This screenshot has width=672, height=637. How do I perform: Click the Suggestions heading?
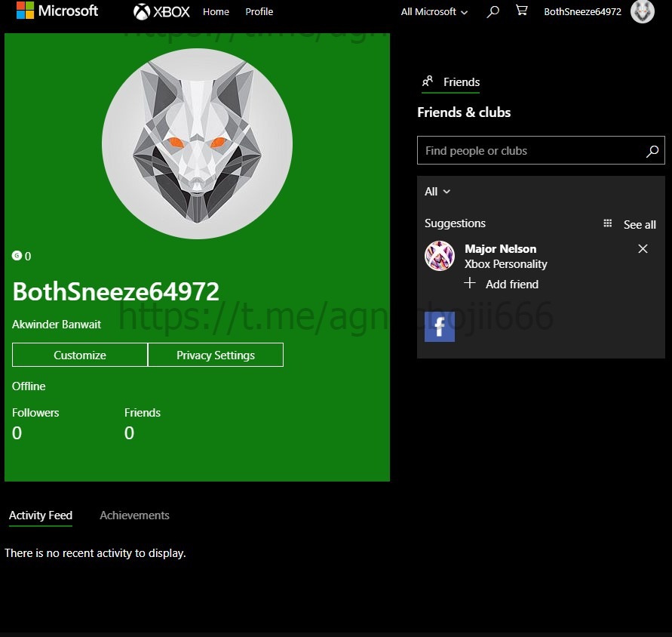(455, 223)
